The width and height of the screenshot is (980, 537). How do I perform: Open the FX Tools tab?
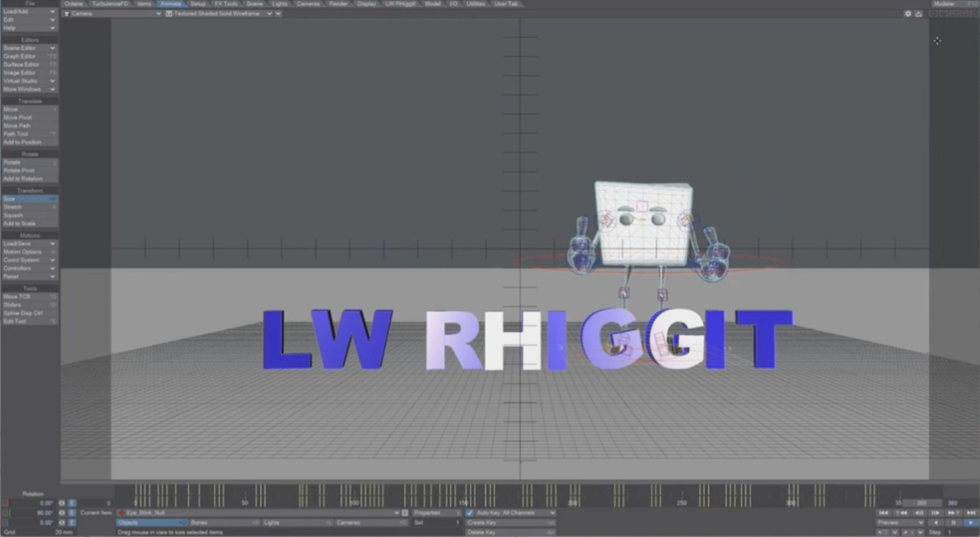(226, 4)
